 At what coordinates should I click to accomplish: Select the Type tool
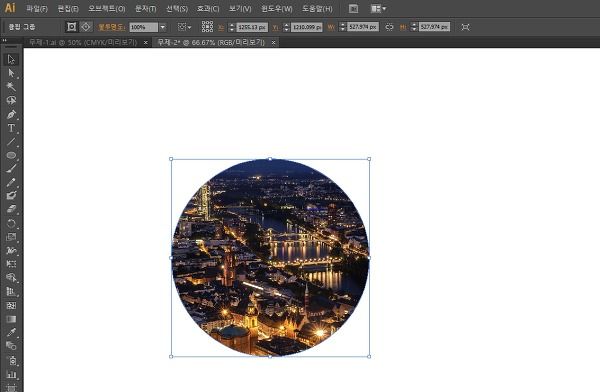11,128
